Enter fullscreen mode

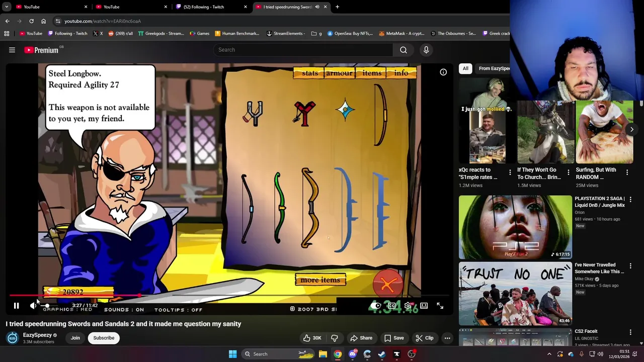(x=440, y=306)
